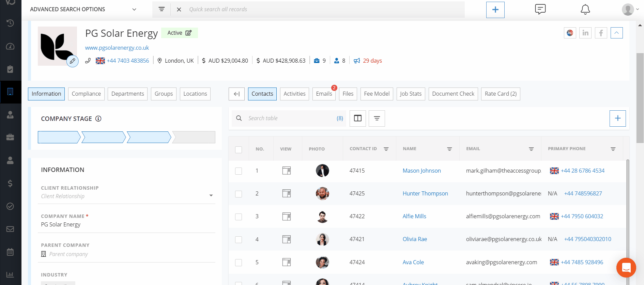
Task: Edit the company logo pencil icon
Action: click(x=72, y=61)
